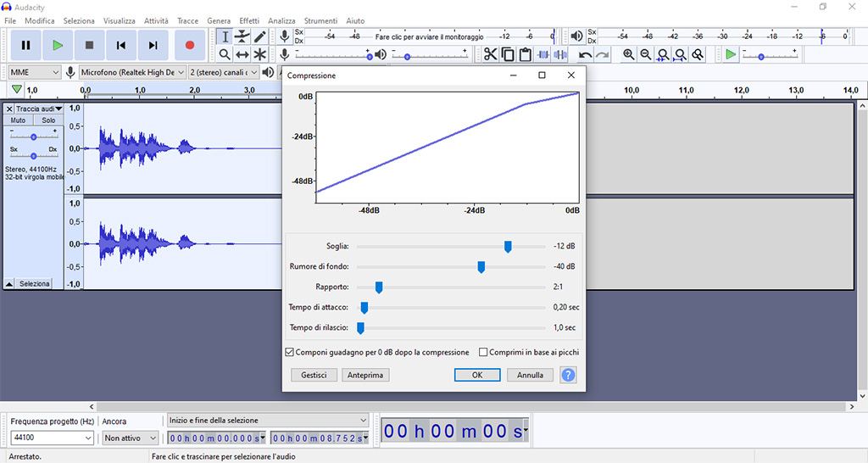Toggle 'Componi guadagno per 0 dB' checkbox
This screenshot has height=463, width=868.
(289, 352)
